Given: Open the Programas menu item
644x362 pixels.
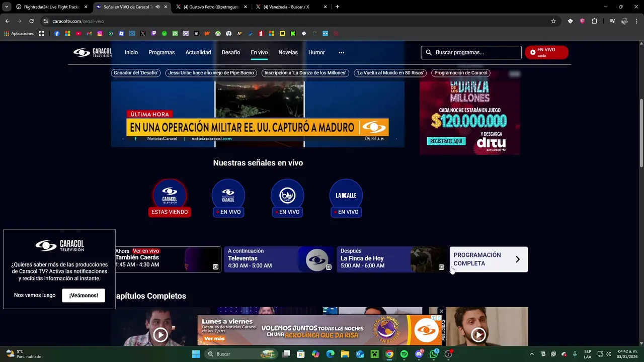Looking at the screenshot, I should pyautogui.click(x=162, y=52).
